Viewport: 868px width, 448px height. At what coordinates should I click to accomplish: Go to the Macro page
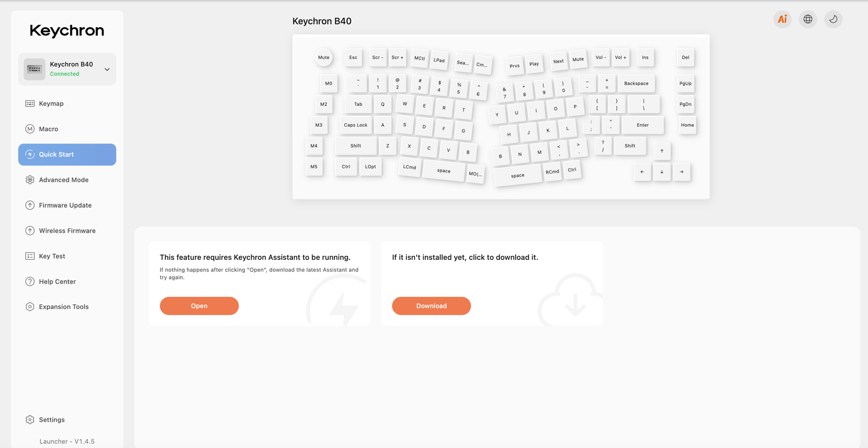click(67, 129)
